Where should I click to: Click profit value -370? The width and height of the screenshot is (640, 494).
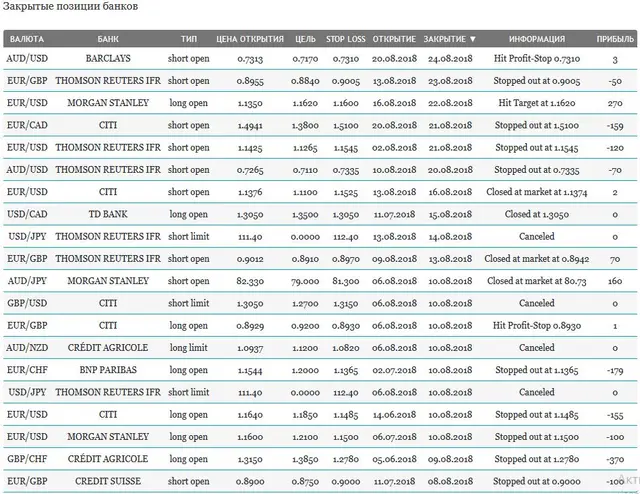coord(615,459)
